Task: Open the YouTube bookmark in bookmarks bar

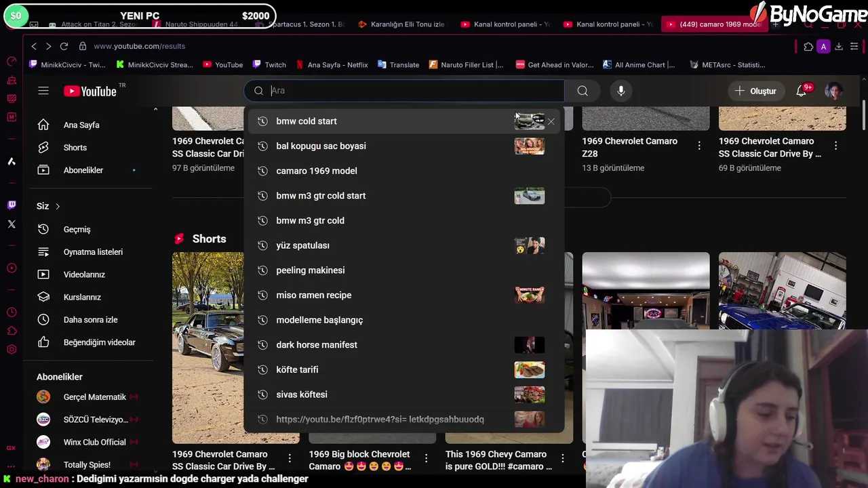Action: (222, 65)
